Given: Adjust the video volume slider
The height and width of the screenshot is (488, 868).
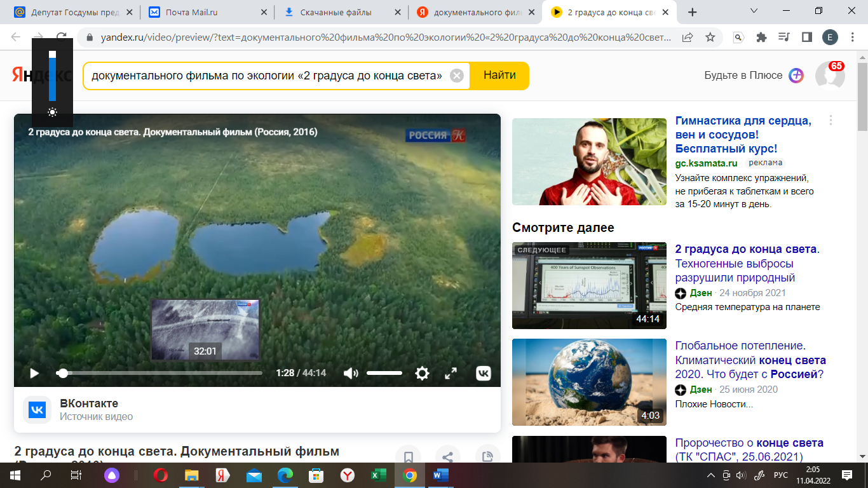Looking at the screenshot, I should click(x=384, y=373).
